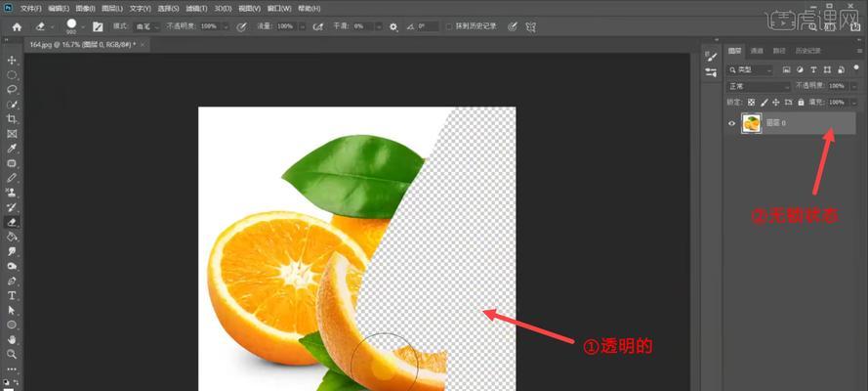Viewport: 868px width, 391px height.
Task: Toggle shape layer filter
Action: coord(827,69)
